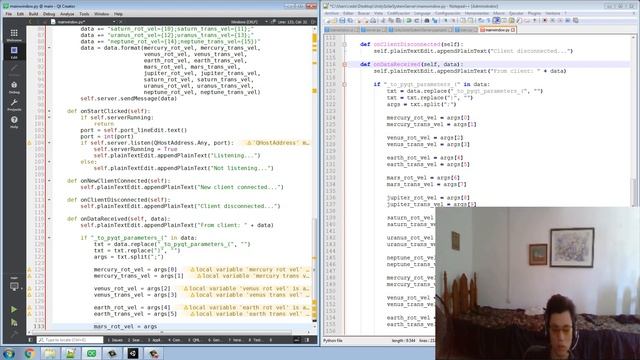The image size is (640, 360).
Task: Click Type to locate search field
Action: click(x=69, y=340)
